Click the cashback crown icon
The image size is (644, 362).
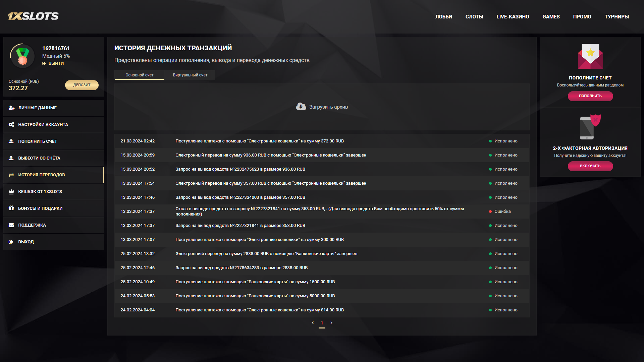[11, 192]
